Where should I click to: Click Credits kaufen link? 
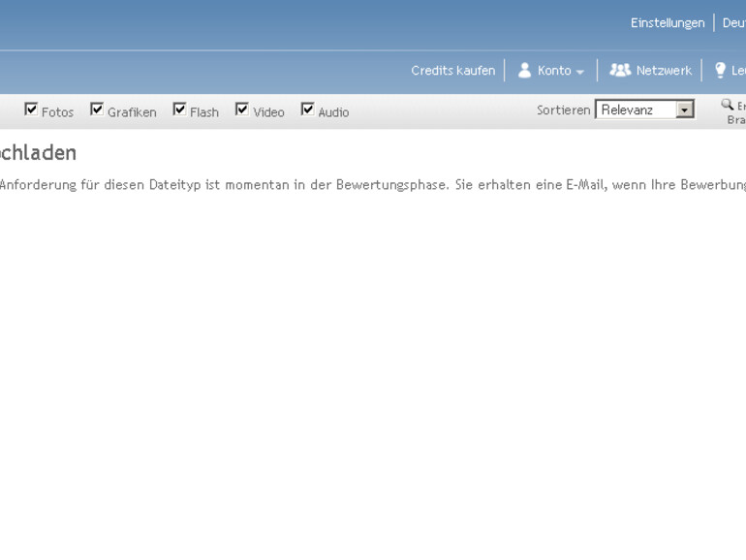pyautogui.click(x=453, y=71)
